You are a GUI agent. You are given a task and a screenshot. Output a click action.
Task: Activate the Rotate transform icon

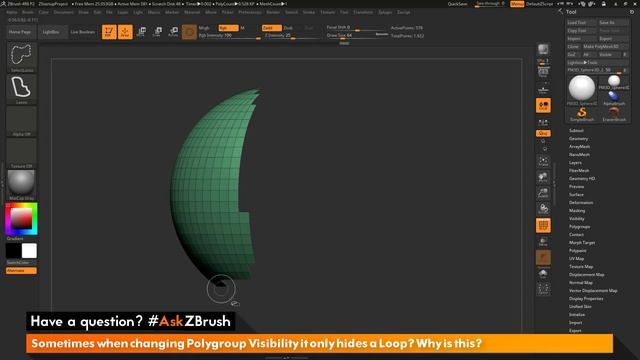click(173, 32)
